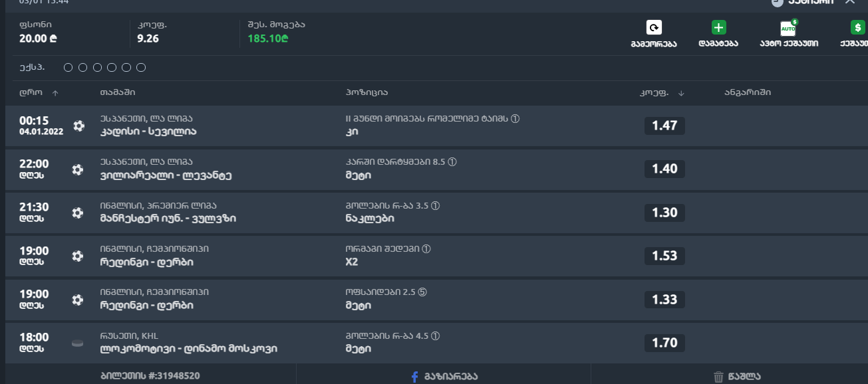The image size is (868, 384).
Task: Sort by დრო using its arrow
Action: pyautogui.click(x=55, y=93)
